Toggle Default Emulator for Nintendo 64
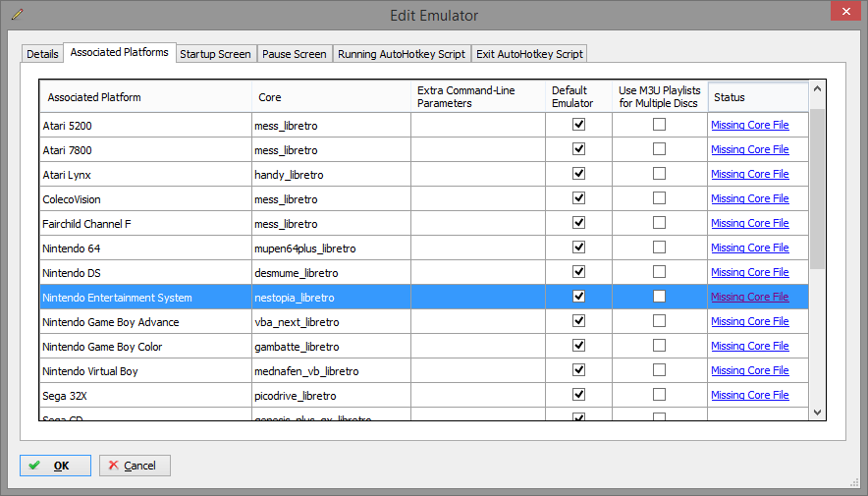Image resolution: width=868 pixels, height=496 pixels. point(578,247)
